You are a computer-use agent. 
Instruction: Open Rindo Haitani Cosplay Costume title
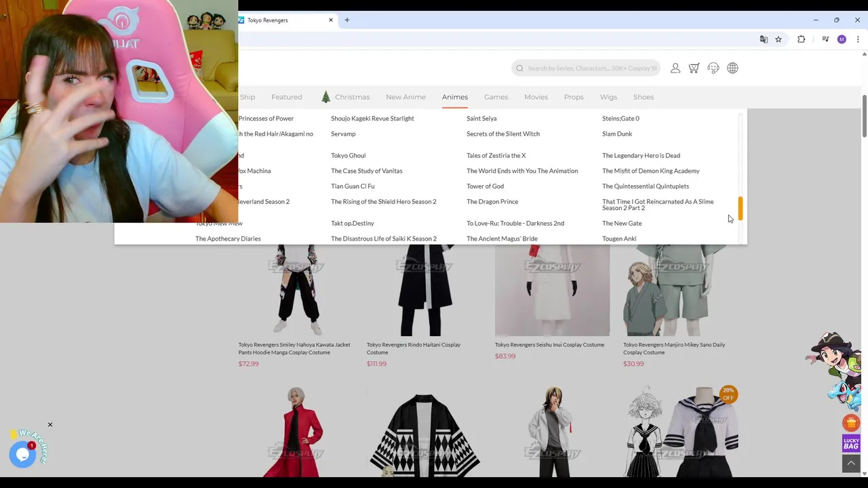414,348
